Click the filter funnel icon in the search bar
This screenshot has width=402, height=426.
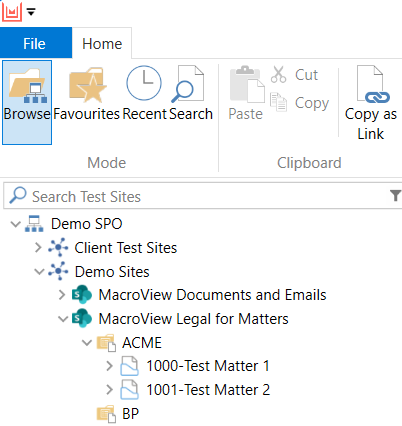pos(395,196)
